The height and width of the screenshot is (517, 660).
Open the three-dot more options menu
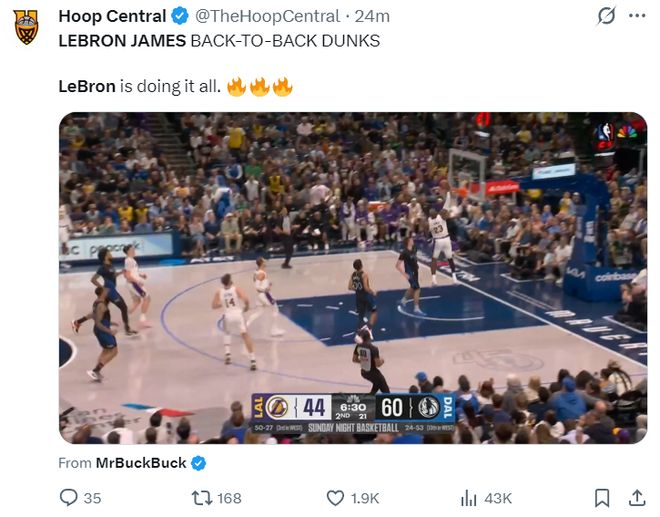636,16
